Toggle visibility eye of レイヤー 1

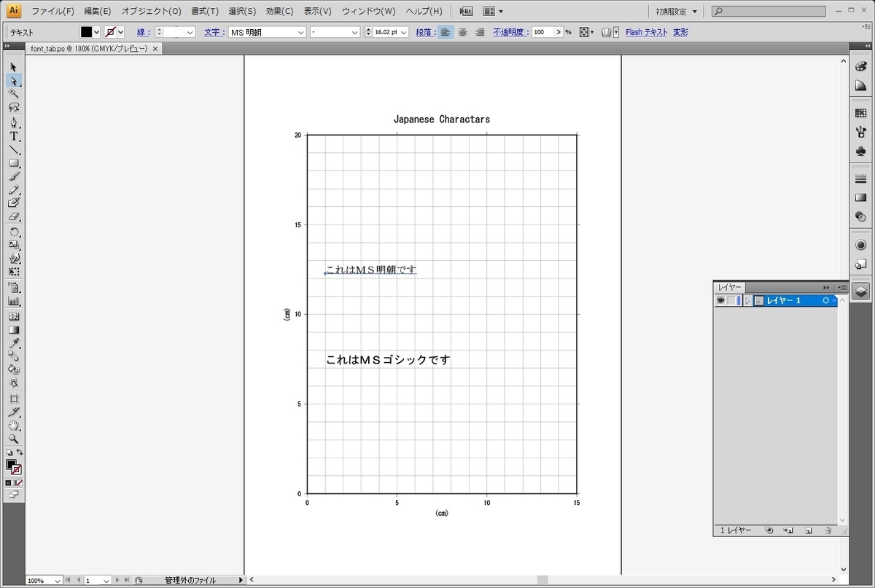tap(720, 300)
